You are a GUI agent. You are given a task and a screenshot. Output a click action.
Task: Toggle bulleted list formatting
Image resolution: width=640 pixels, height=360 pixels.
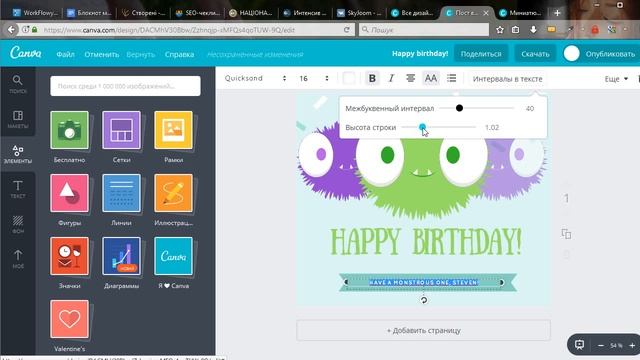451,78
